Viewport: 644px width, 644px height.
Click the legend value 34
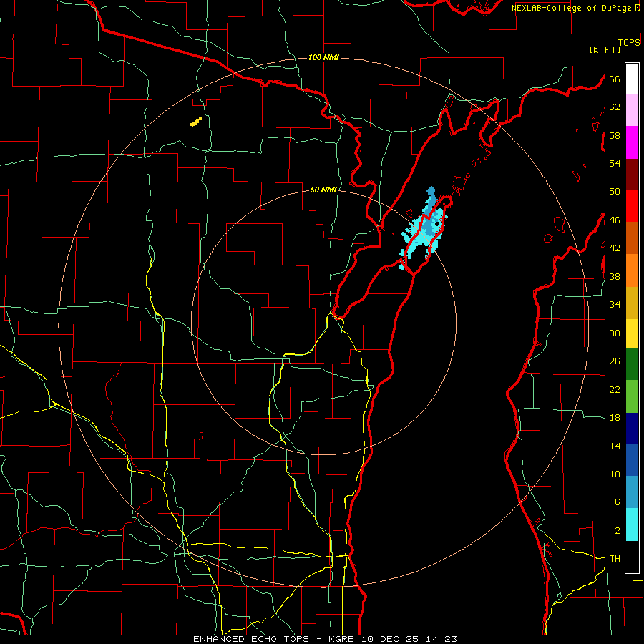(615, 305)
